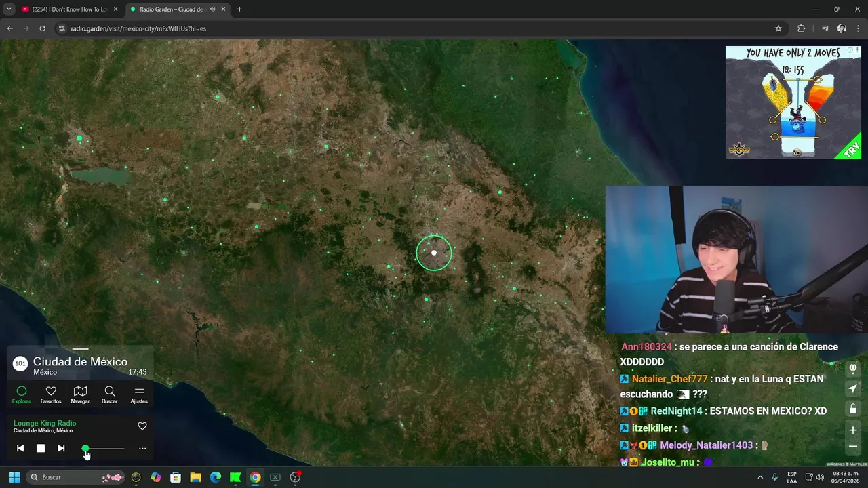View the site information icon

click(61, 28)
